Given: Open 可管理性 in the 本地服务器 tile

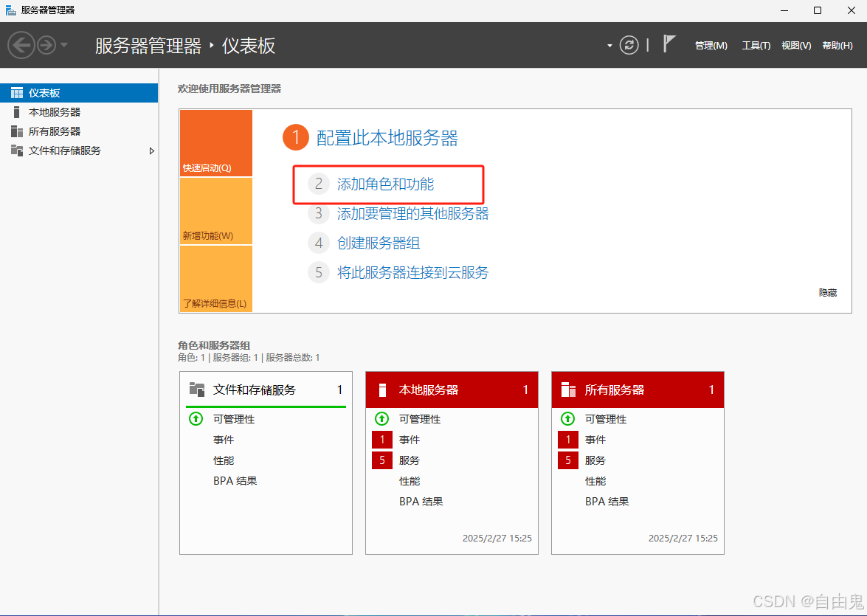Looking at the screenshot, I should [x=420, y=419].
